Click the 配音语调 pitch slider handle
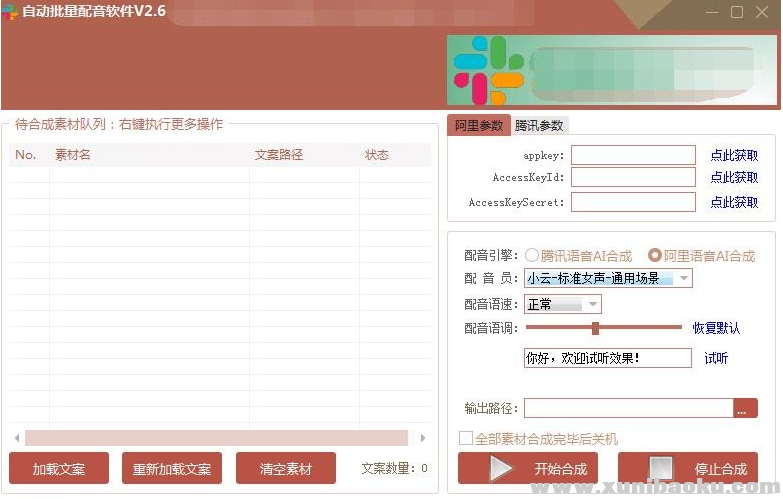 point(595,328)
